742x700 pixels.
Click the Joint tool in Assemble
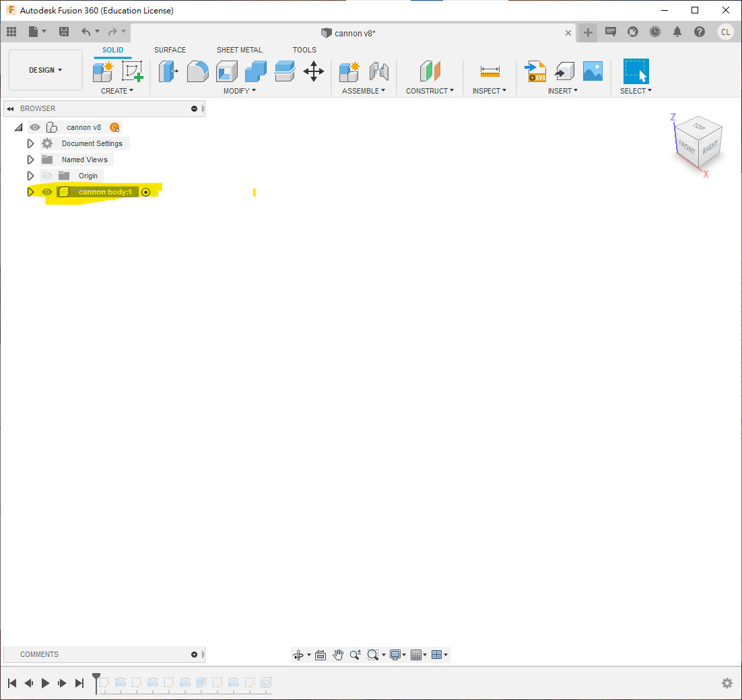[x=379, y=71]
